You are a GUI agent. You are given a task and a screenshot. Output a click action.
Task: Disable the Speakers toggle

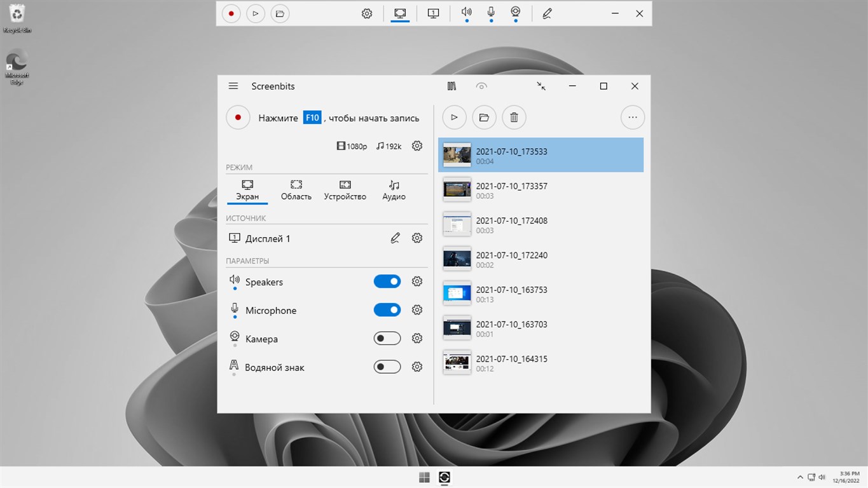(387, 281)
